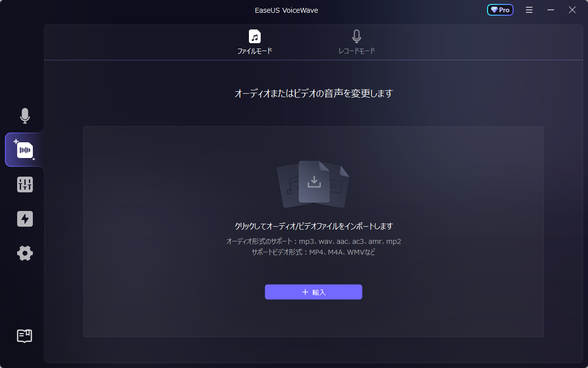This screenshot has width=588, height=368.
Task: Switch to the レコードモード tab label
Action: click(357, 51)
